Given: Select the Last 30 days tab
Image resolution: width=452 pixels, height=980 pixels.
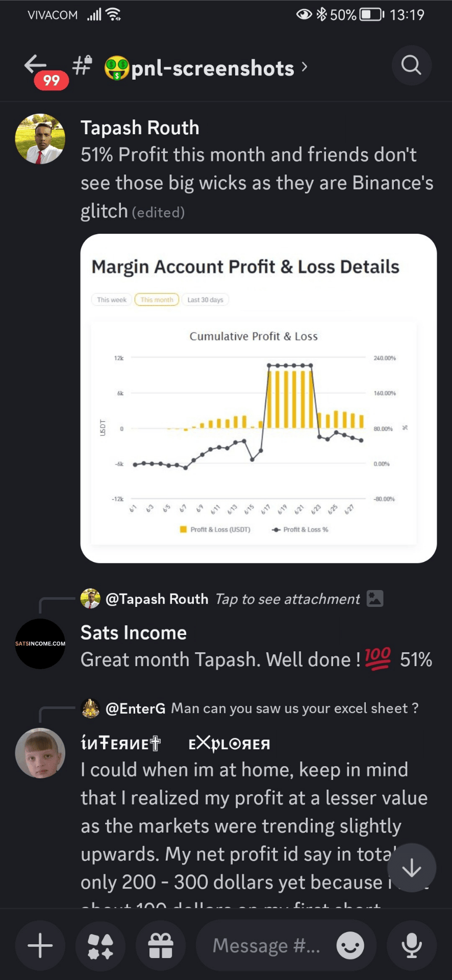Looking at the screenshot, I should click(205, 300).
